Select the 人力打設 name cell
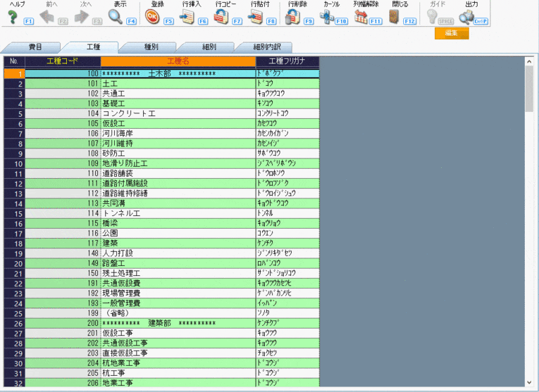Viewport: 539px width, 392px height. 178,253
